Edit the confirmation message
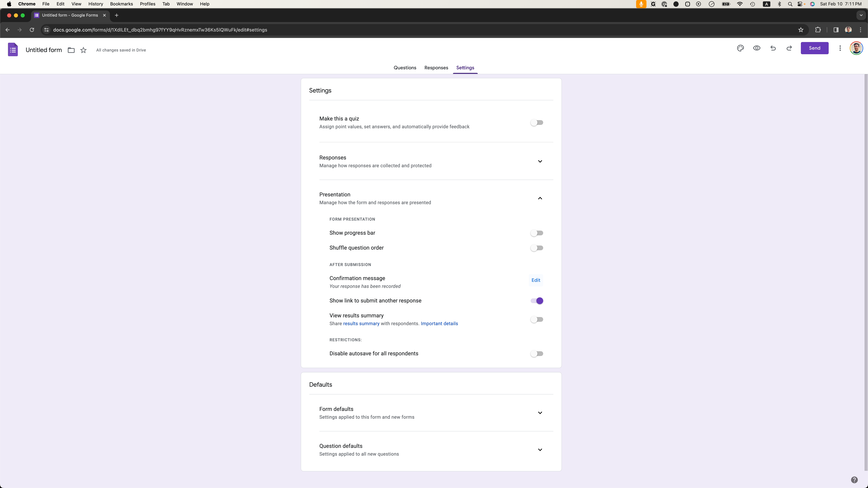 click(x=536, y=280)
